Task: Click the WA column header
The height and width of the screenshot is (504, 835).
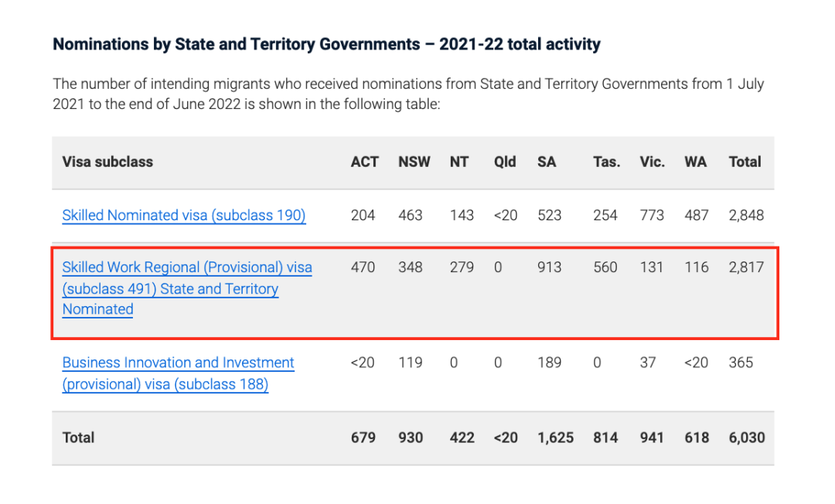Action: (696, 162)
